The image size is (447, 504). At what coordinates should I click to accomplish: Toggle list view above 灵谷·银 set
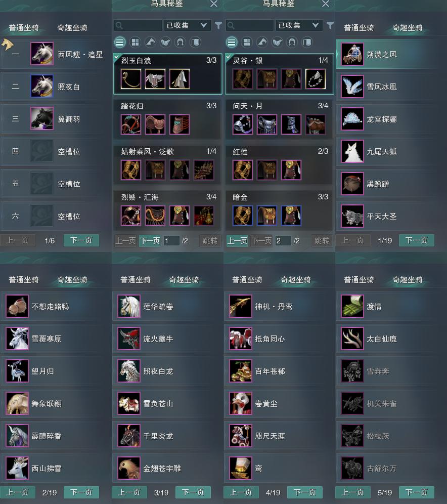(x=232, y=42)
